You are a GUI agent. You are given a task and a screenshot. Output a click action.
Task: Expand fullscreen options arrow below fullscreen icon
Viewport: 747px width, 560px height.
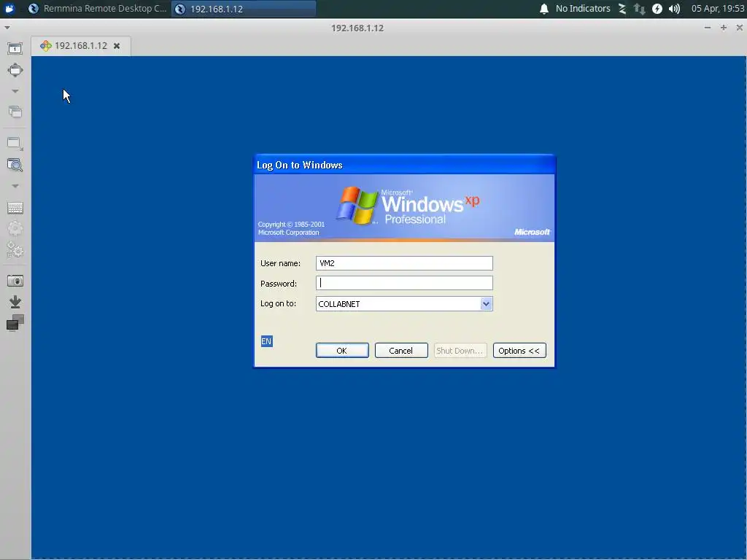(15, 91)
